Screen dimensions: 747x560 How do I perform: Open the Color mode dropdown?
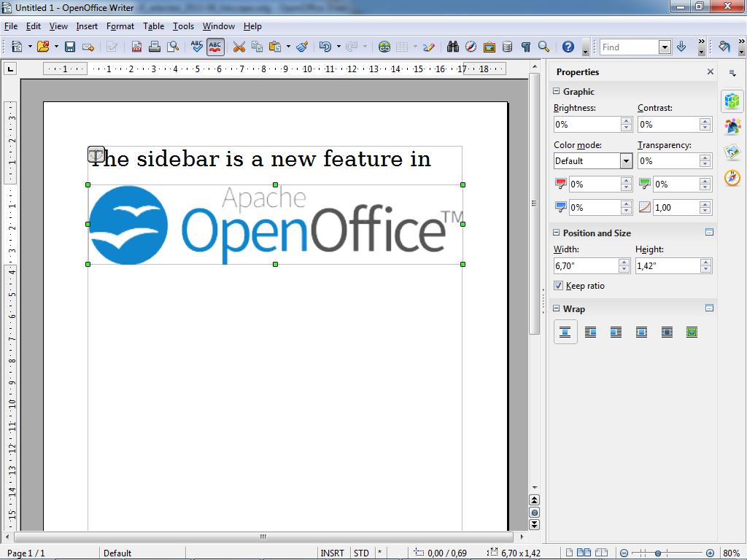(626, 160)
